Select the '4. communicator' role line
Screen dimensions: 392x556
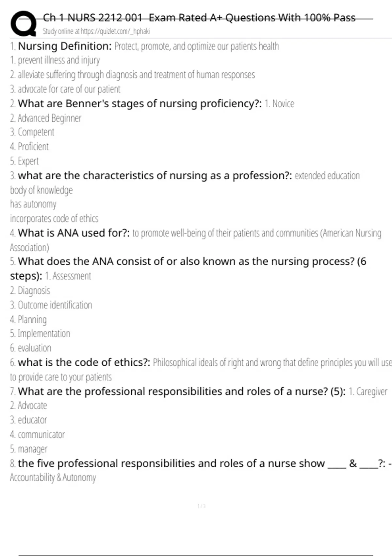coord(38,435)
